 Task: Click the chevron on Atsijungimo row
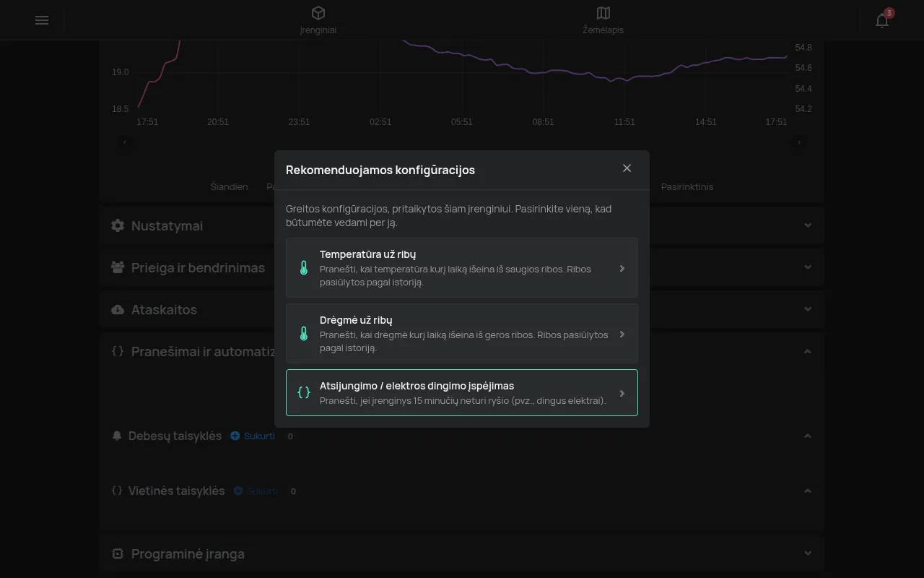pyautogui.click(x=622, y=393)
